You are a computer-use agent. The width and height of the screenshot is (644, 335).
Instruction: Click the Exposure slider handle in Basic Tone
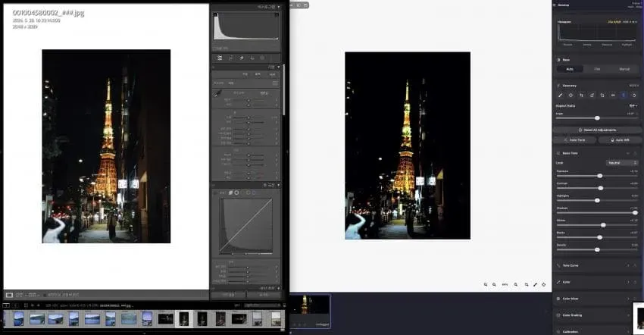[600, 176]
